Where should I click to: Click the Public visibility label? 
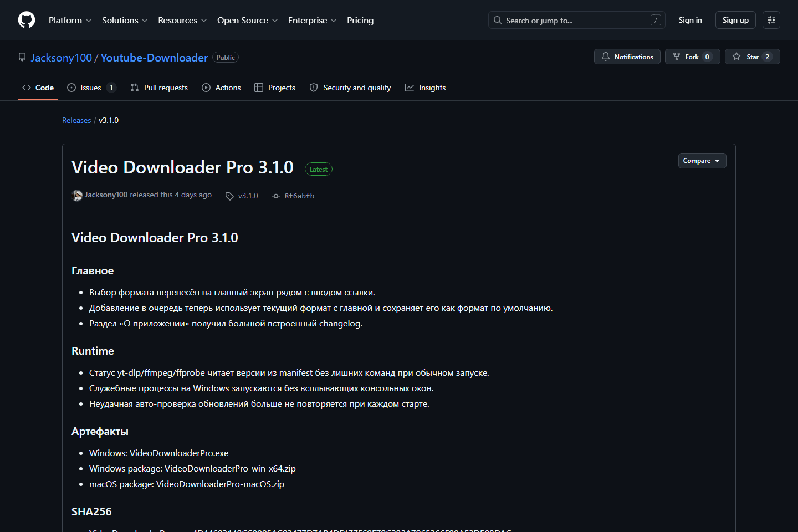tap(226, 58)
